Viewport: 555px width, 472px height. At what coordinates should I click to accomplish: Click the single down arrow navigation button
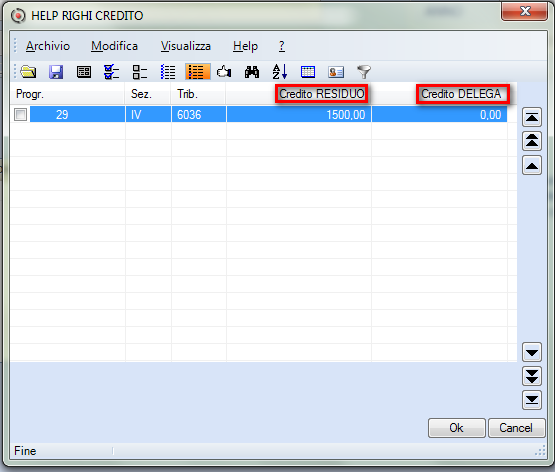click(x=532, y=352)
